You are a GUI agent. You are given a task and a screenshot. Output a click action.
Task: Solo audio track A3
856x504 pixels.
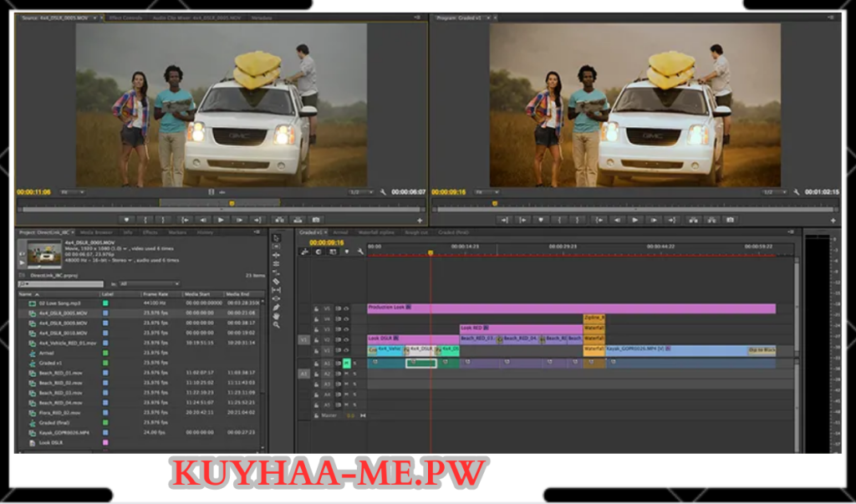[354, 384]
